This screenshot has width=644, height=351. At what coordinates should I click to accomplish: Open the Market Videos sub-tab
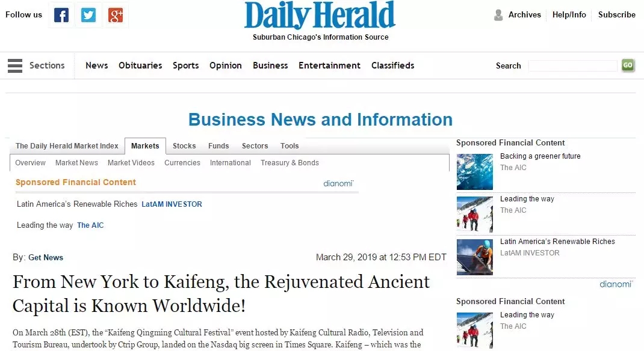(131, 163)
